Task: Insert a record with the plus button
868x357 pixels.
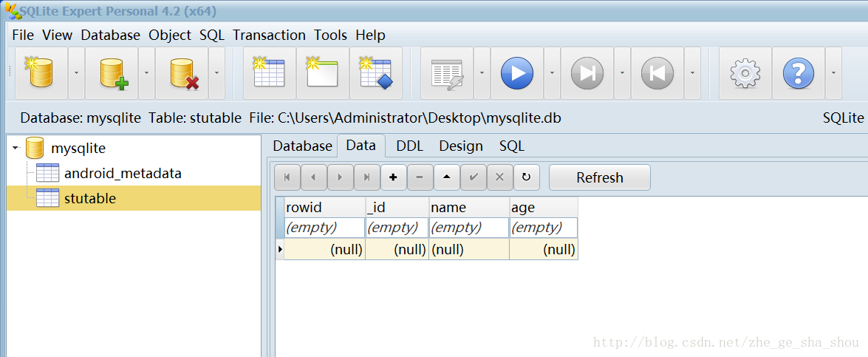Action: pos(394,177)
